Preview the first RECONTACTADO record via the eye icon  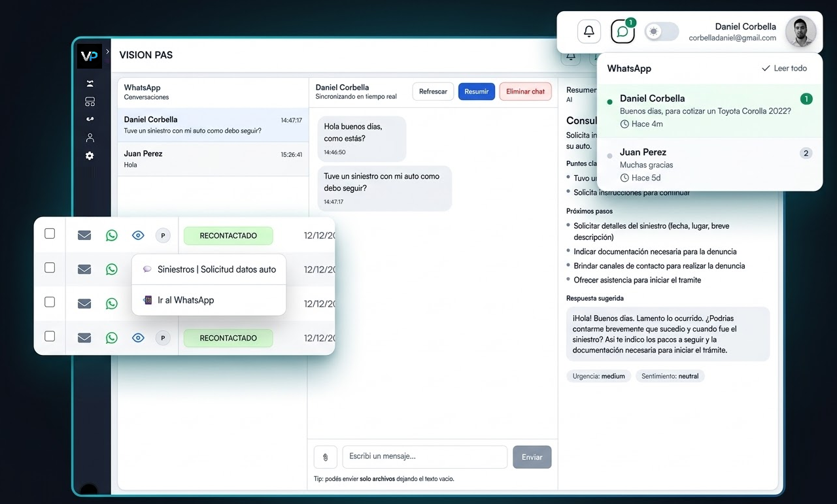click(137, 234)
